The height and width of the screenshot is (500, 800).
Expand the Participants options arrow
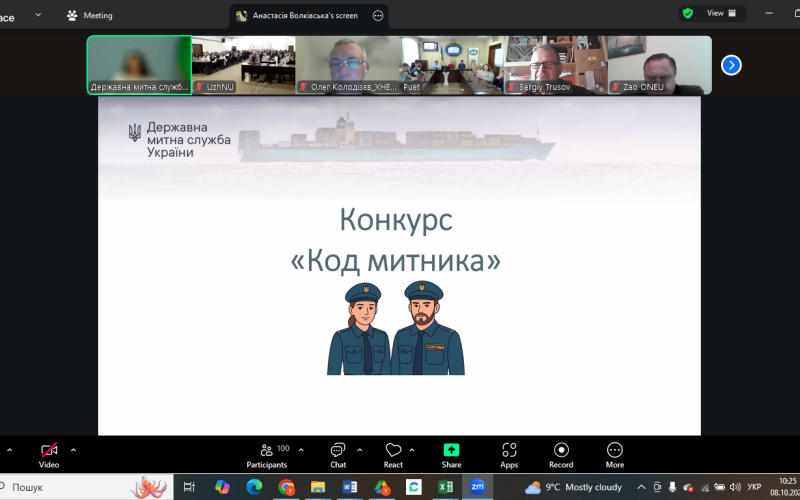coord(301,449)
